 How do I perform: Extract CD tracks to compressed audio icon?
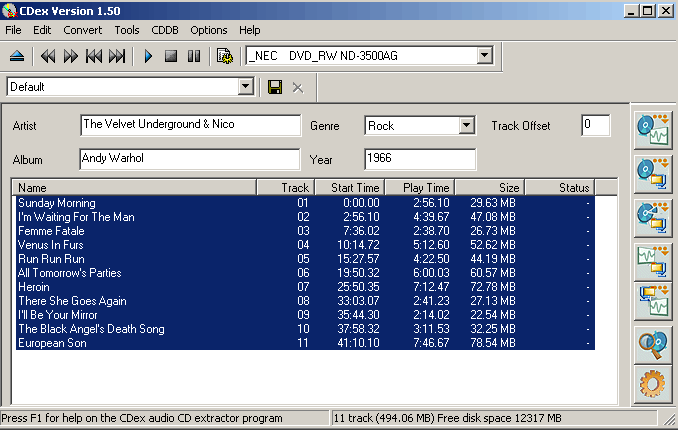(653, 174)
